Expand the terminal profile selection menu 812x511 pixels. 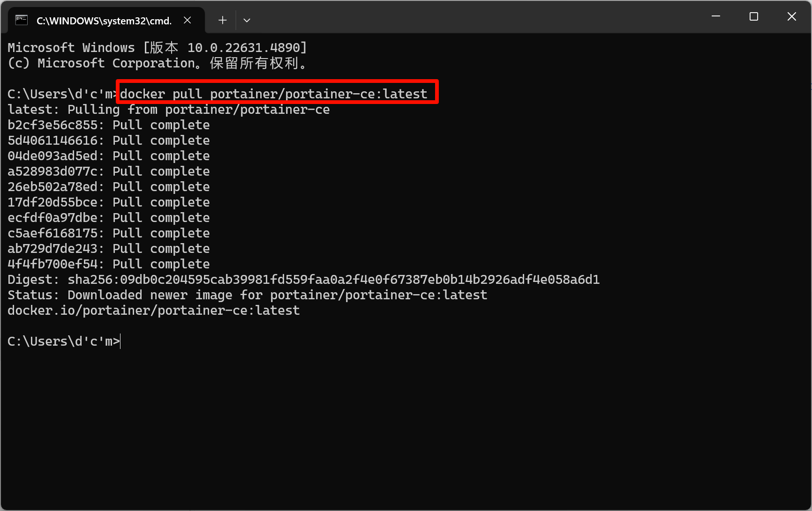click(x=247, y=20)
